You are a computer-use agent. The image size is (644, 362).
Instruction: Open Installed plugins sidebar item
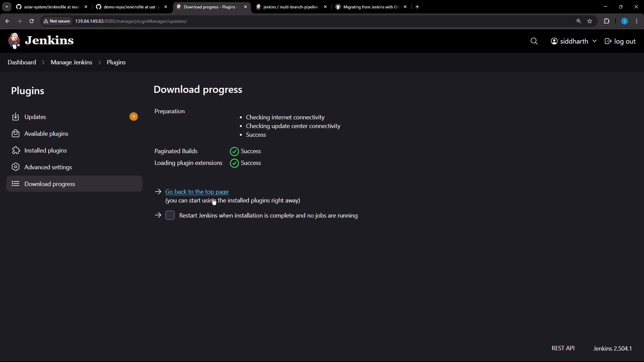[x=74, y=150]
